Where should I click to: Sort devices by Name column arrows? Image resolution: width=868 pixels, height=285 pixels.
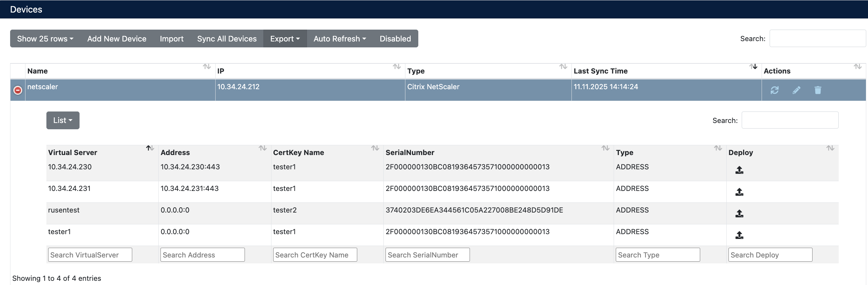pos(207,67)
